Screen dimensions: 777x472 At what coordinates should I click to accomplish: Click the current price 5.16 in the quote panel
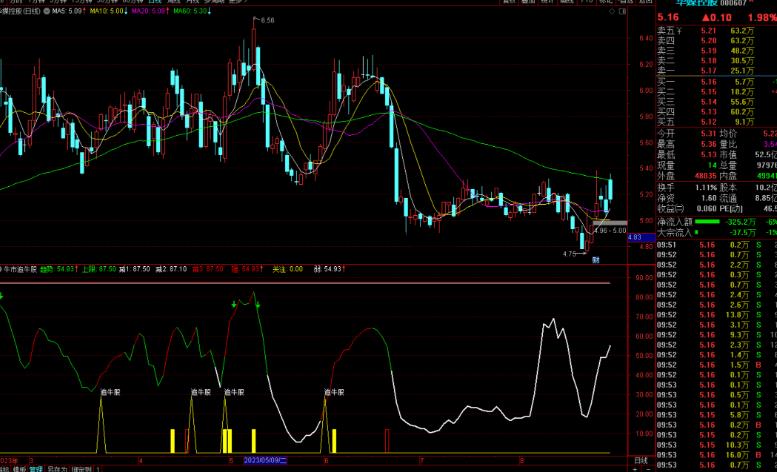(668, 18)
